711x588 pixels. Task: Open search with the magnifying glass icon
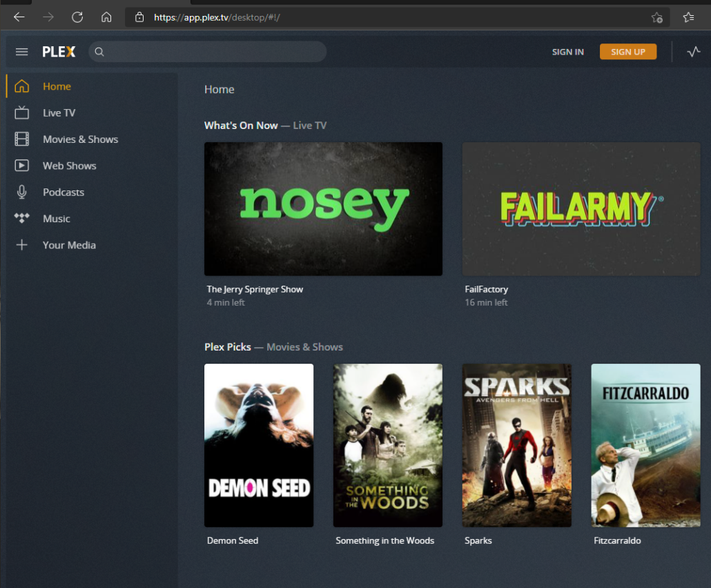(99, 51)
